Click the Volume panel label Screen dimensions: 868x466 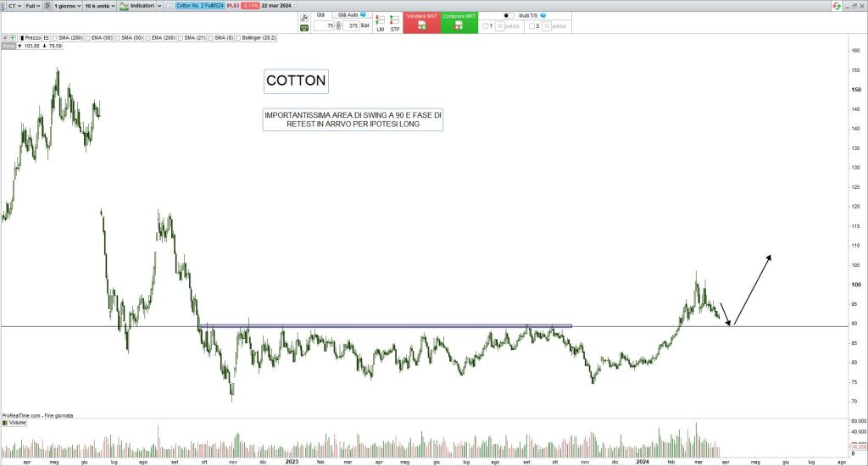14,423
